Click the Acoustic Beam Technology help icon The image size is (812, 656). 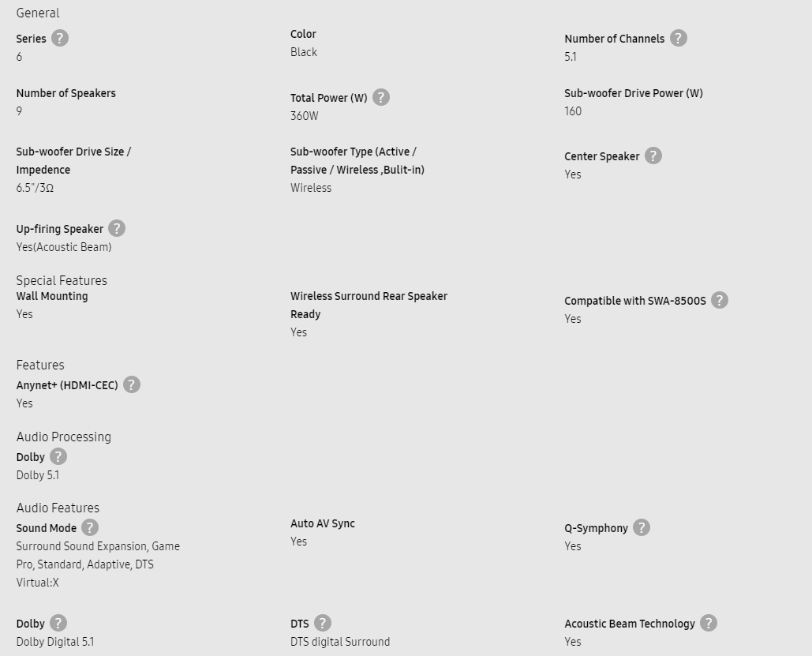(x=709, y=623)
